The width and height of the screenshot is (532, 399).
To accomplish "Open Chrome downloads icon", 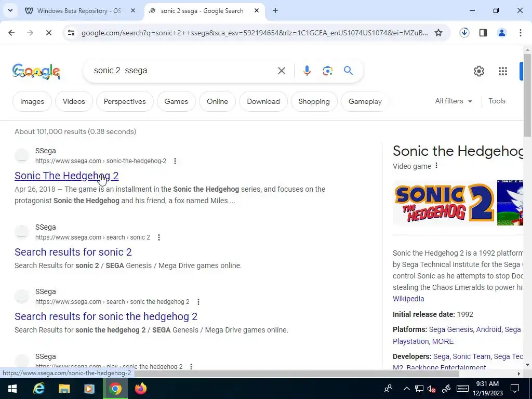I will click(464, 33).
